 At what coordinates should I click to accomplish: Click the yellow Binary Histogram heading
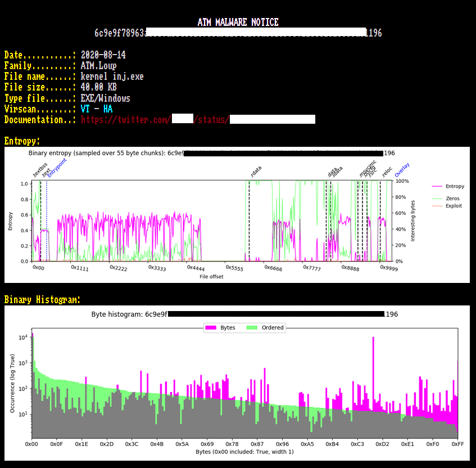coord(42,300)
